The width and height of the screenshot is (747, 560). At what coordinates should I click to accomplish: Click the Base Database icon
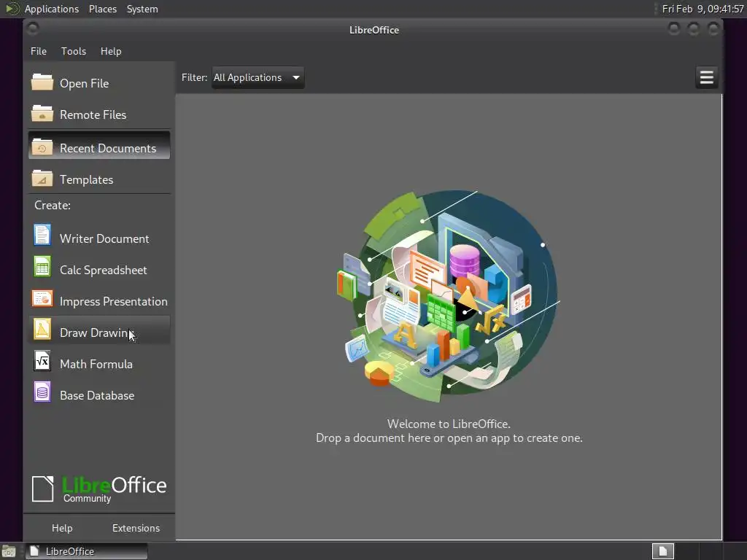42,392
